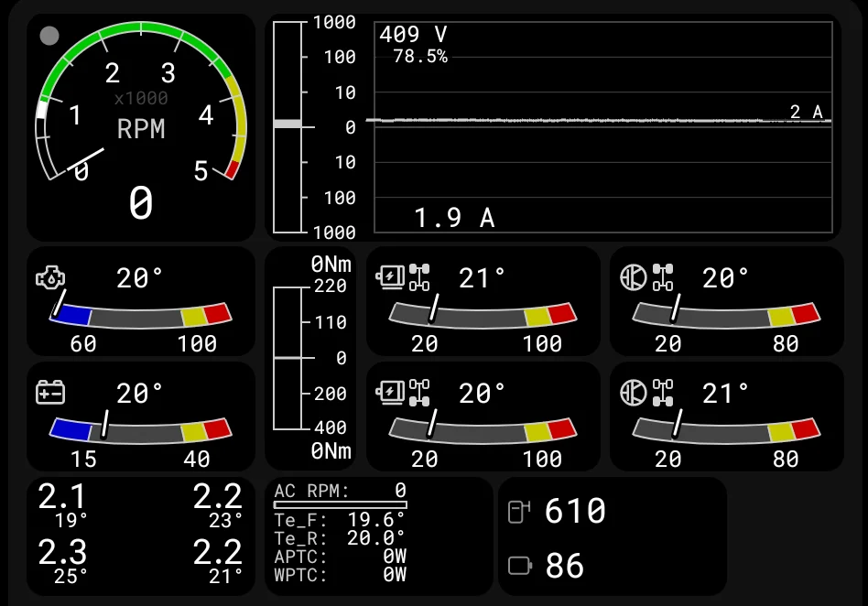Screen dimensions: 868x606
Task: Click the rear axle icon beside 21° motor
Action: point(663,393)
